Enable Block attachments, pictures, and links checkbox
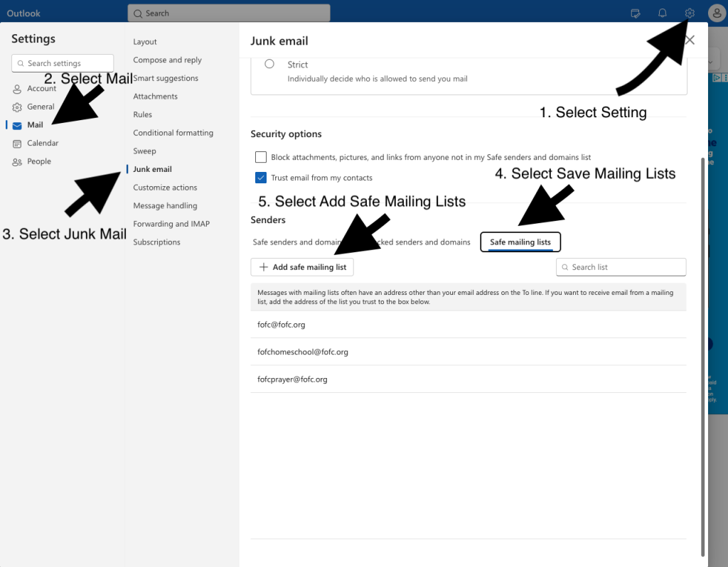This screenshot has height=567, width=728. coord(261,157)
